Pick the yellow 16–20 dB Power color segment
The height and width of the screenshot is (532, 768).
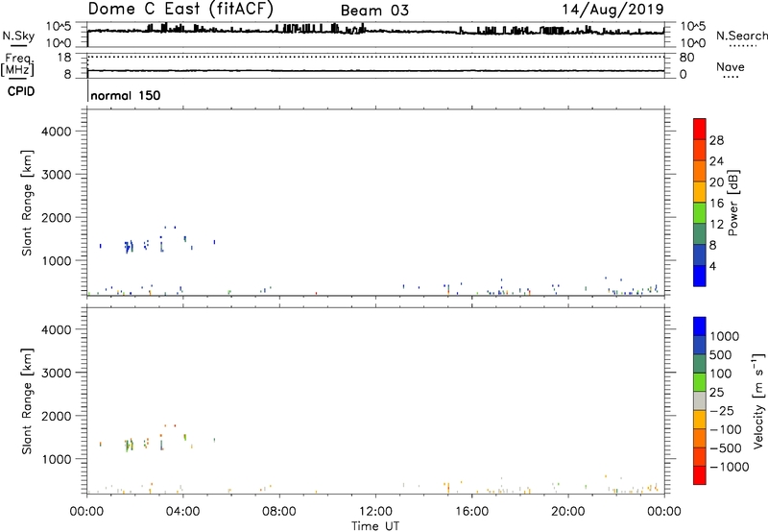700,192
